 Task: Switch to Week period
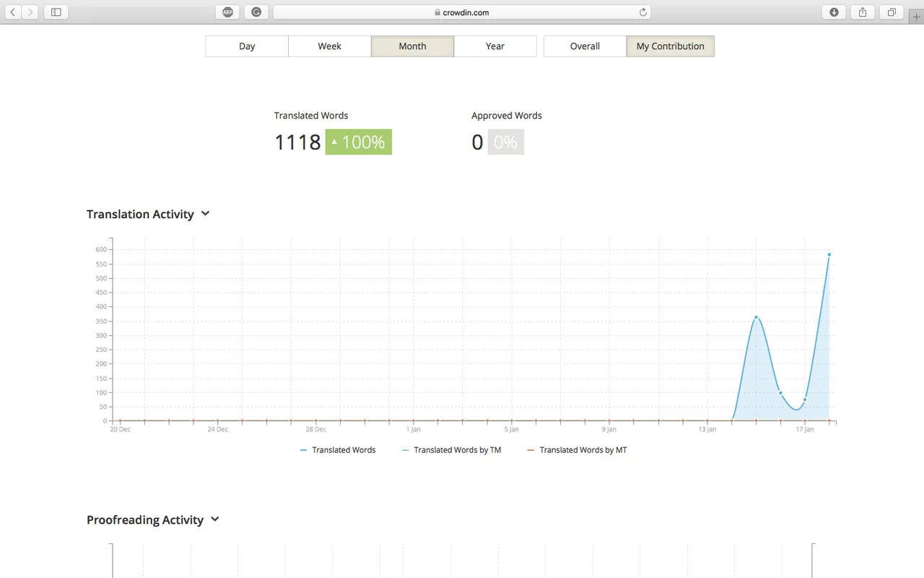tap(330, 46)
